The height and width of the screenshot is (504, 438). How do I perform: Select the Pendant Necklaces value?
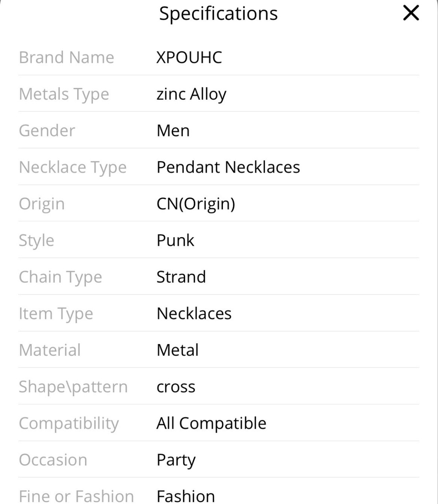click(x=228, y=167)
